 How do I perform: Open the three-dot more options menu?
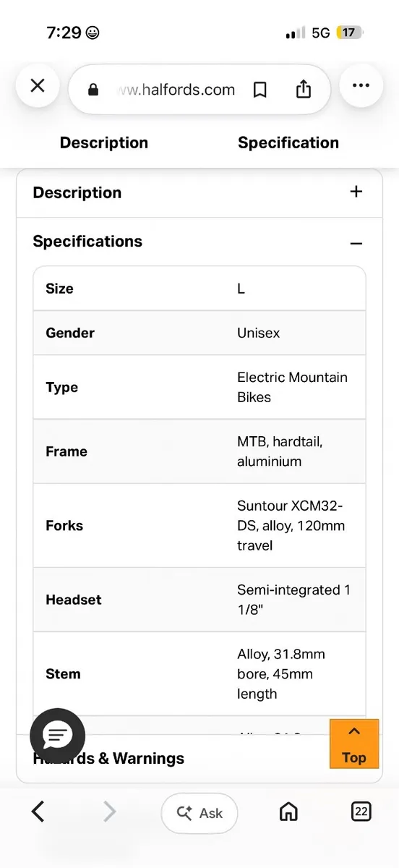(x=361, y=86)
